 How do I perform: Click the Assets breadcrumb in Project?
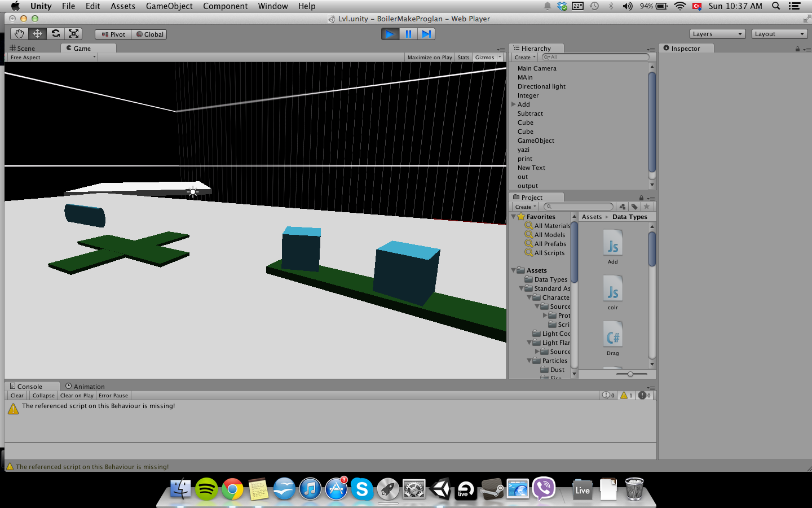click(x=592, y=217)
